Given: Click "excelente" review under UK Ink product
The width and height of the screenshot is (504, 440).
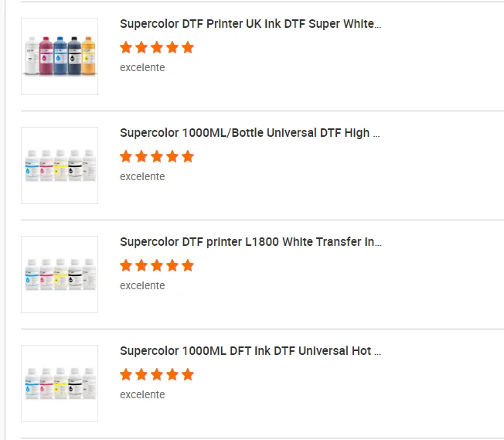Looking at the screenshot, I should point(142,67).
